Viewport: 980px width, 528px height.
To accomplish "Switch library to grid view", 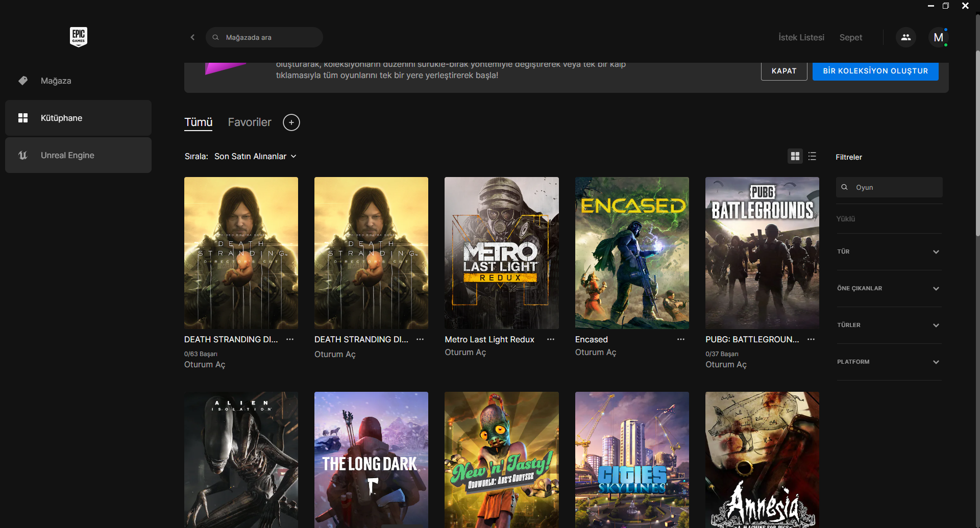I will point(795,156).
